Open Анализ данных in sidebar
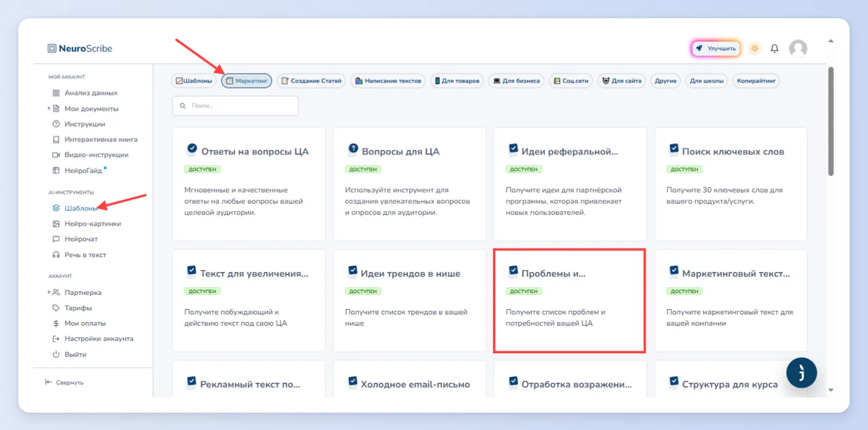This screenshot has height=430, width=868. pos(85,93)
